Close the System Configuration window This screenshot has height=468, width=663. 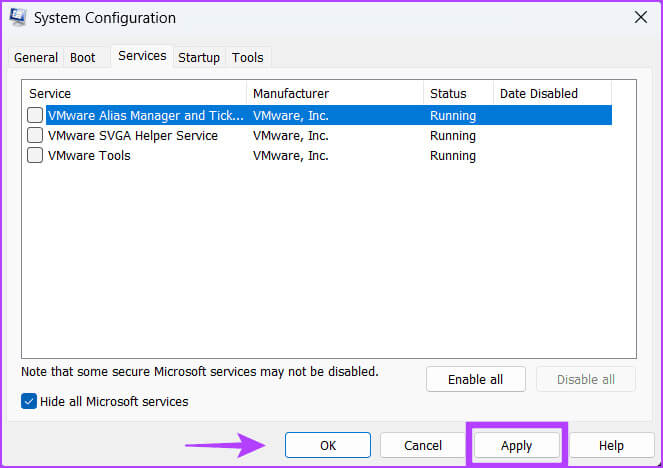click(x=641, y=17)
